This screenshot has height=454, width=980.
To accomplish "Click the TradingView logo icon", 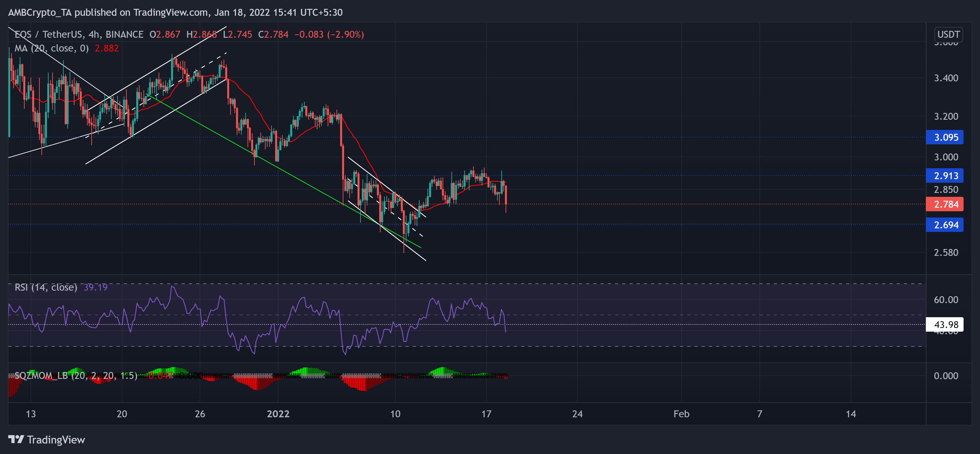I will pos(16,440).
